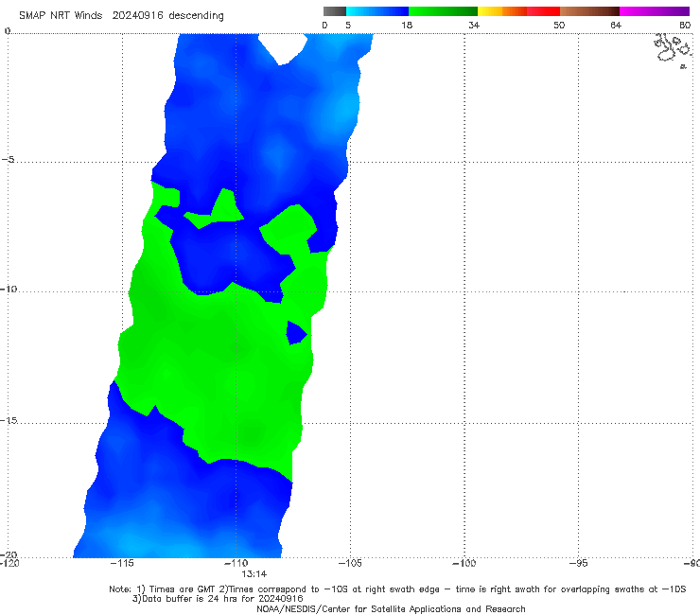Screen dimensions: 700x615
Task: Click the brown 50-64 segment of the color bar
Action: (589, 11)
